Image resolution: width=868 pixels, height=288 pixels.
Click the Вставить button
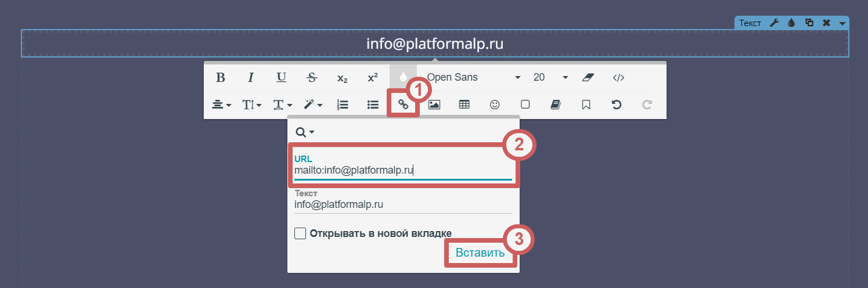[x=480, y=253]
